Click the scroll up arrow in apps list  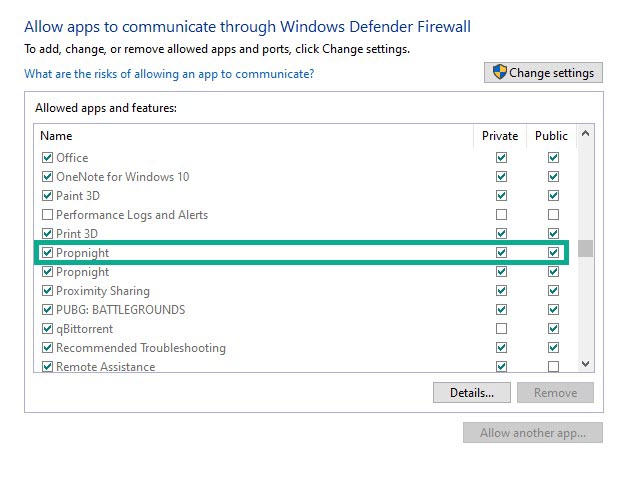pyautogui.click(x=585, y=133)
